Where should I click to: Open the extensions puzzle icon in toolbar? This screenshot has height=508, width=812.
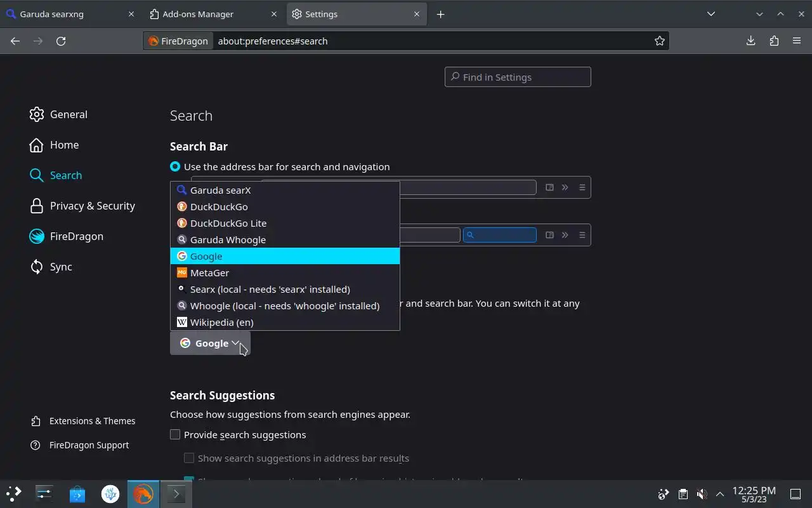click(774, 41)
